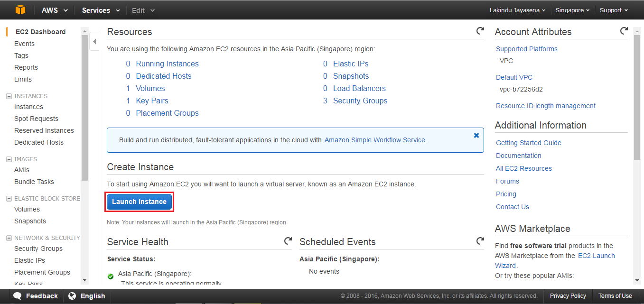Click the Launch Instance button

point(139,202)
